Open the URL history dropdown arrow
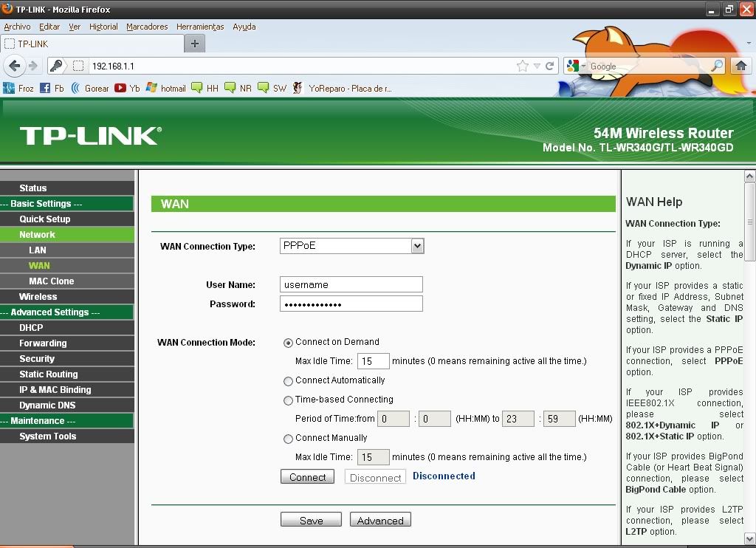Image resolution: width=756 pixels, height=548 pixels. tap(537, 66)
